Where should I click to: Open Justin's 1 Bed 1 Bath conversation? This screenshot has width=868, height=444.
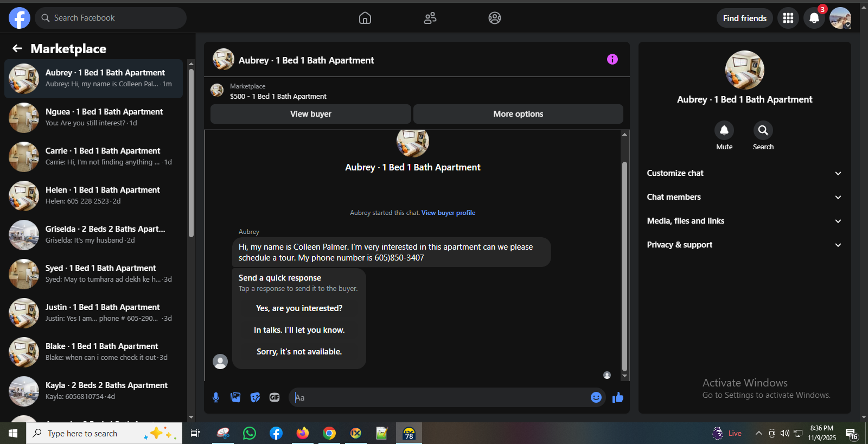click(93, 313)
